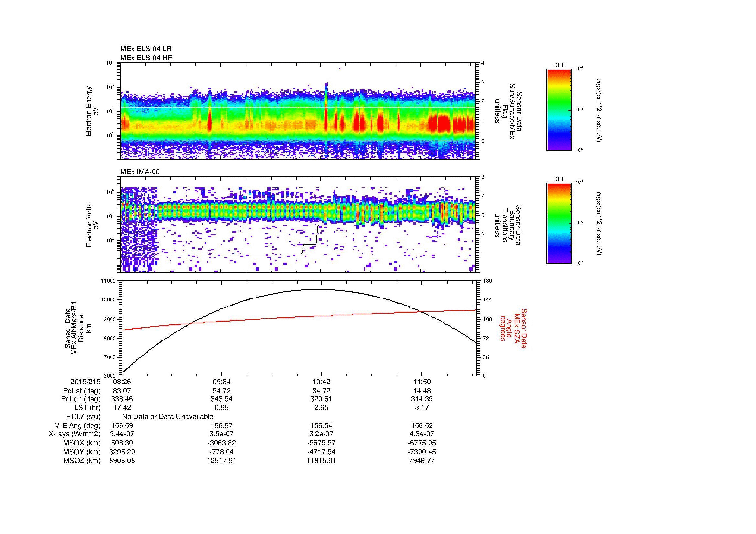Click the 'PdLon (deg)' row label
Screen dimensions: 756x534
pyautogui.click(x=81, y=399)
